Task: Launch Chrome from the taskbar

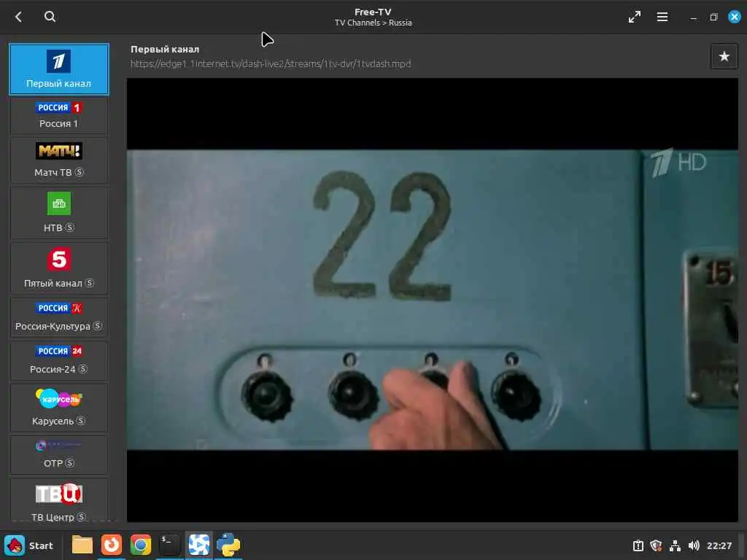Action: tap(141, 545)
